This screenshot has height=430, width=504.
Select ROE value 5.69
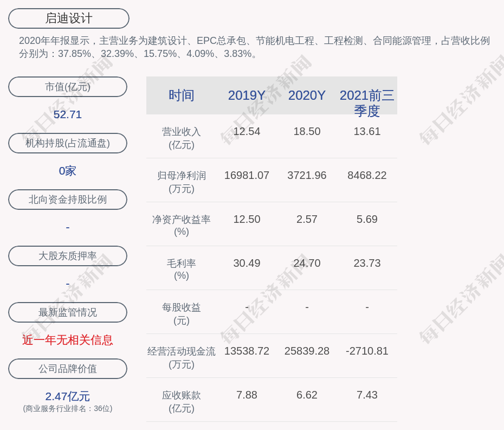[x=367, y=220]
